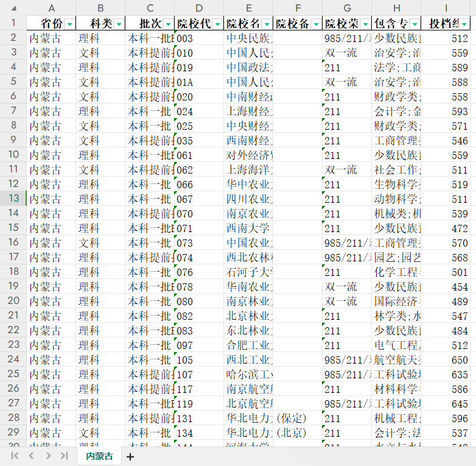Open filter dropdown for 科类 column
The width and height of the screenshot is (476, 466).
coord(119,24)
